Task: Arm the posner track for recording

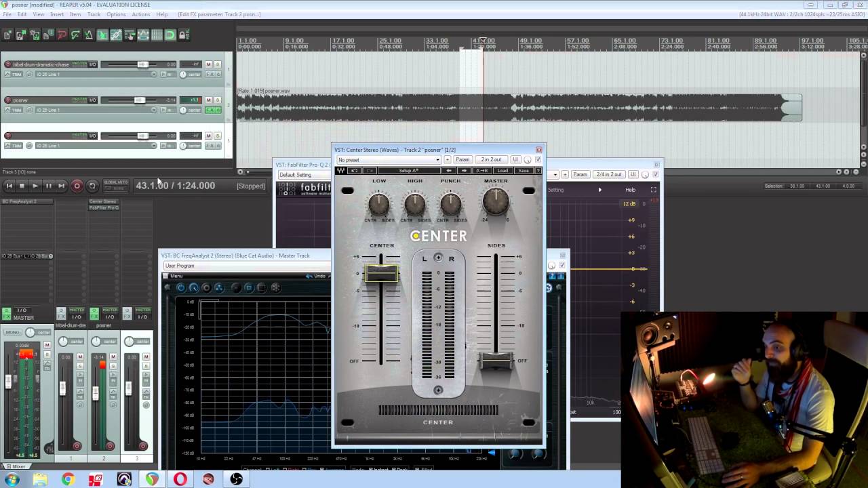Action: tap(7, 100)
